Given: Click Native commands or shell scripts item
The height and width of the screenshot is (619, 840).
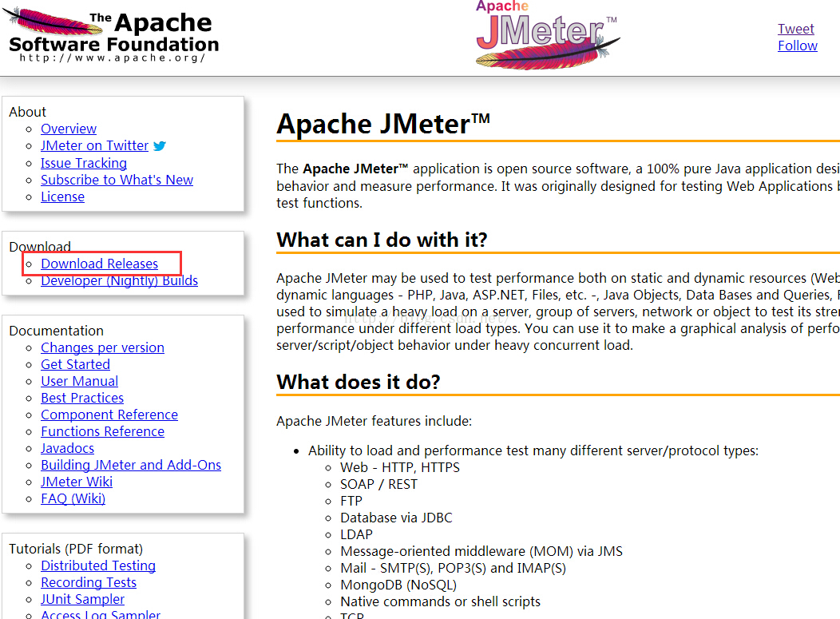Looking at the screenshot, I should [440, 602].
